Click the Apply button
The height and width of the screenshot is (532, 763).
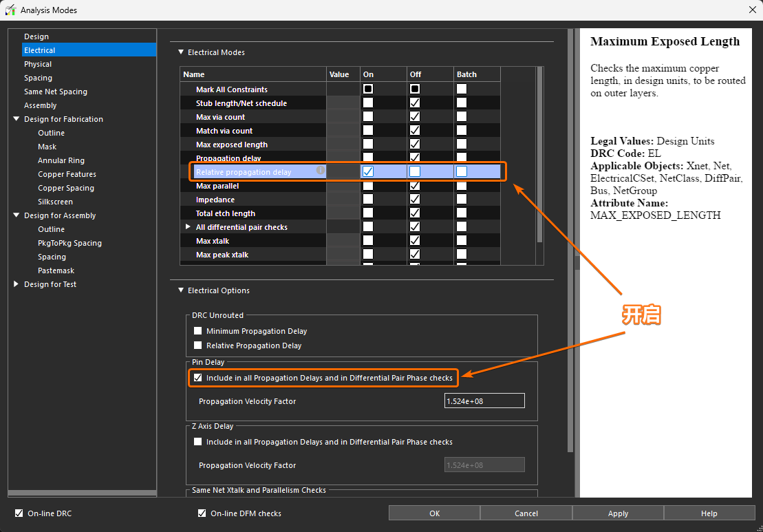tap(618, 513)
